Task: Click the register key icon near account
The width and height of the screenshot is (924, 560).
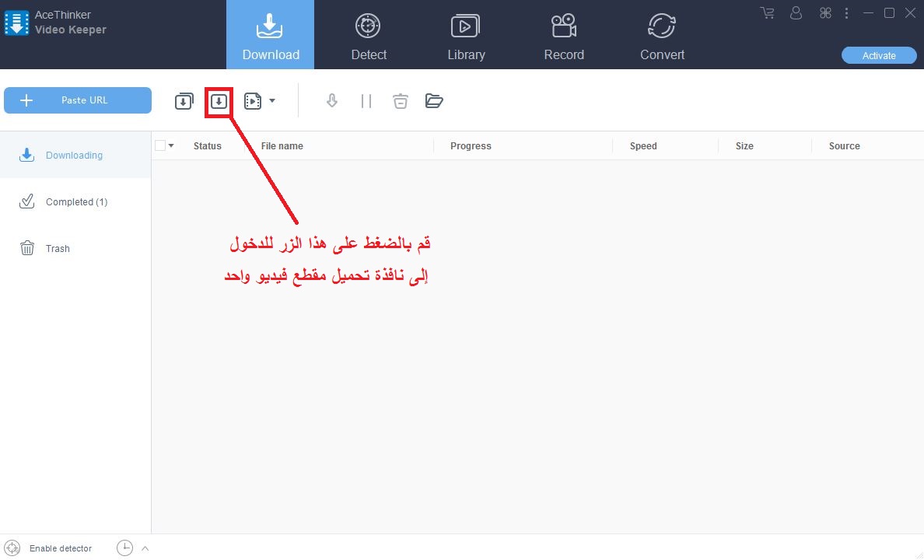Action: click(x=825, y=13)
